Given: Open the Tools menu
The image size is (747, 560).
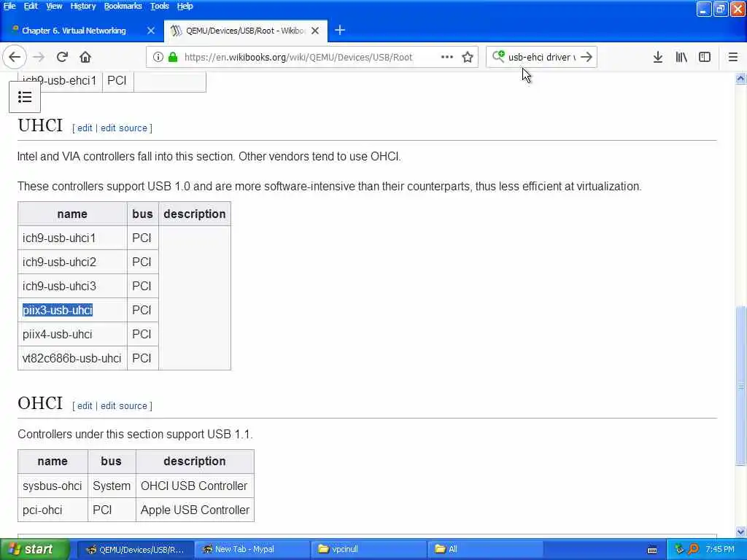Looking at the screenshot, I should (160, 6).
